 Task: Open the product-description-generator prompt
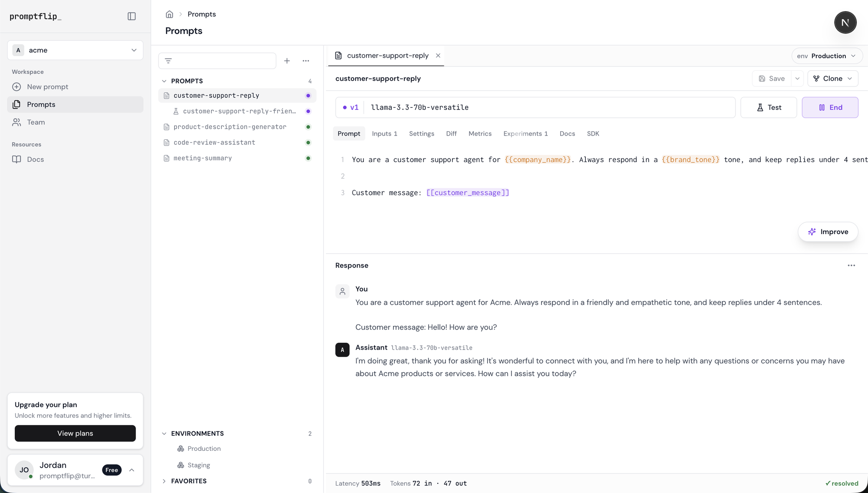pos(237,127)
